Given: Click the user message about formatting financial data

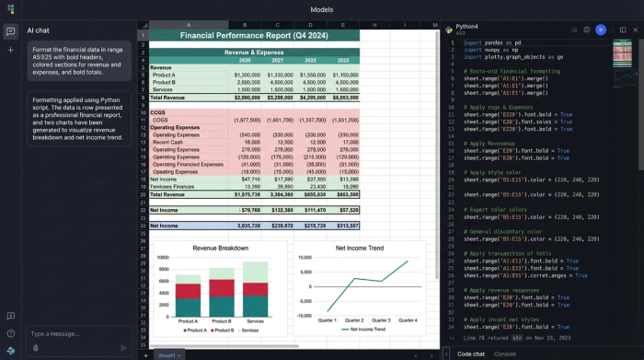Looking at the screenshot, I should point(79,61).
